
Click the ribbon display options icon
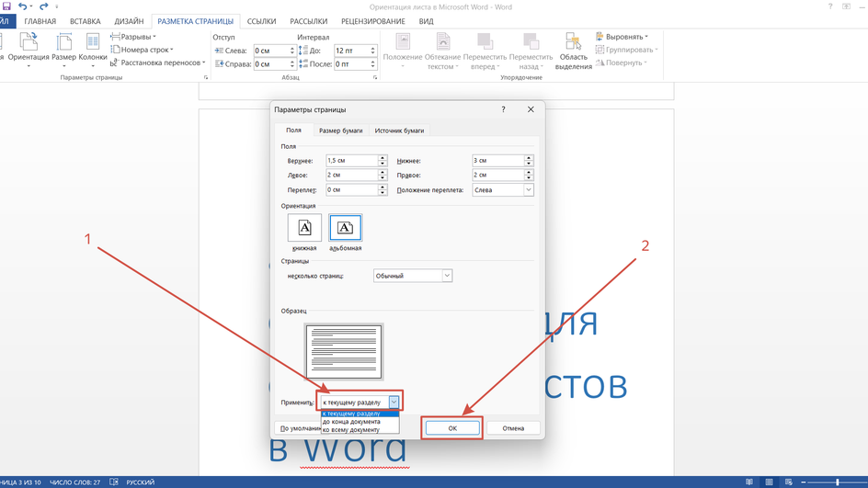point(847,6)
